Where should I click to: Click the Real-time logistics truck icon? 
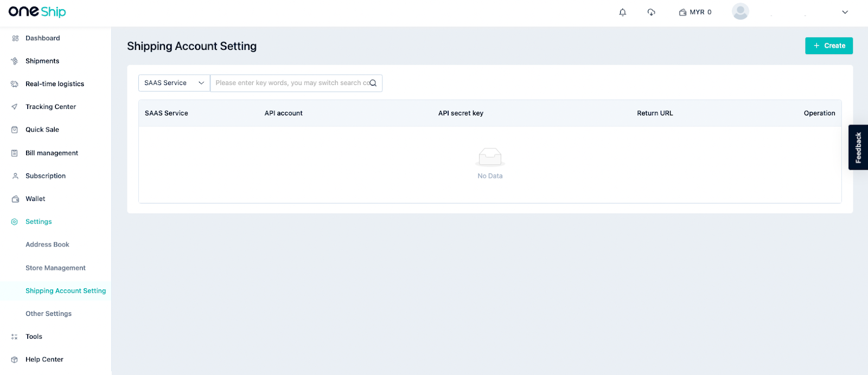15,84
